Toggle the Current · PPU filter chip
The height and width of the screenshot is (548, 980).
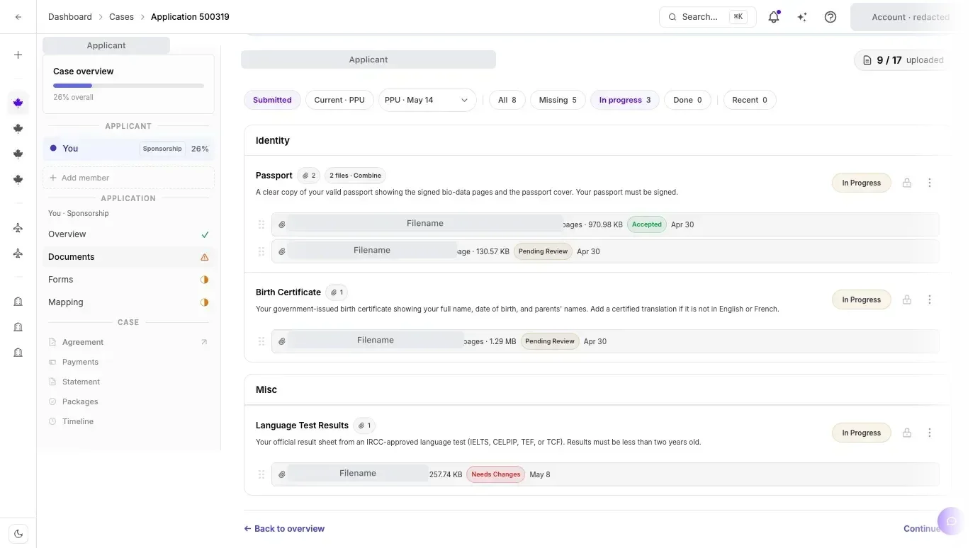339,100
